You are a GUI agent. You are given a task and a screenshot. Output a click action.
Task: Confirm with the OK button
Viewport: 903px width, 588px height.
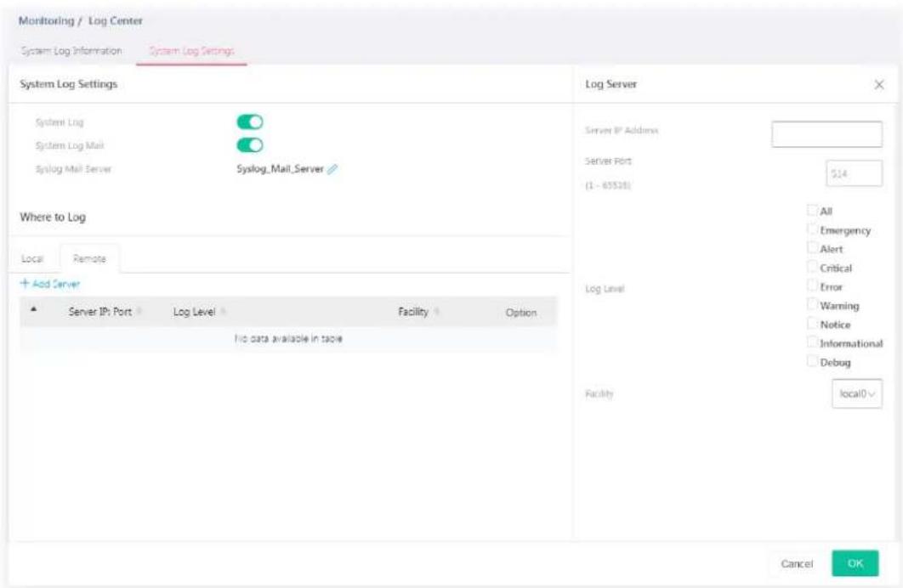[855, 563]
